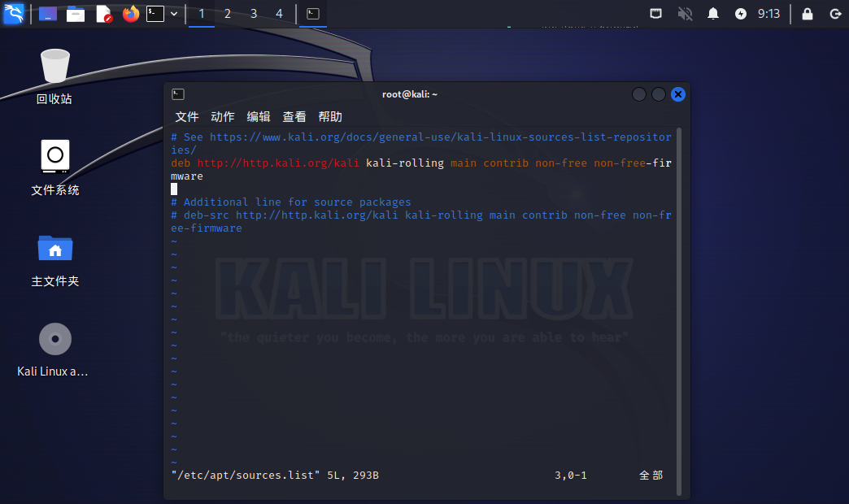Click the http://http.kali.org/kali red URL
Screen dimensions: 849x504
[278, 163]
